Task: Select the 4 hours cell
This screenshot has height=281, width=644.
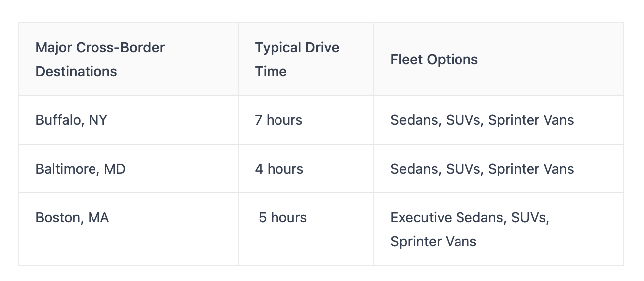Action: [279, 169]
